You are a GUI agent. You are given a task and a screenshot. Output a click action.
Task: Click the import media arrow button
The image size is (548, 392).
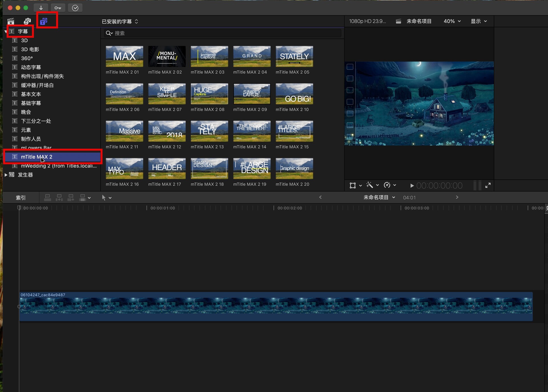pos(41,8)
